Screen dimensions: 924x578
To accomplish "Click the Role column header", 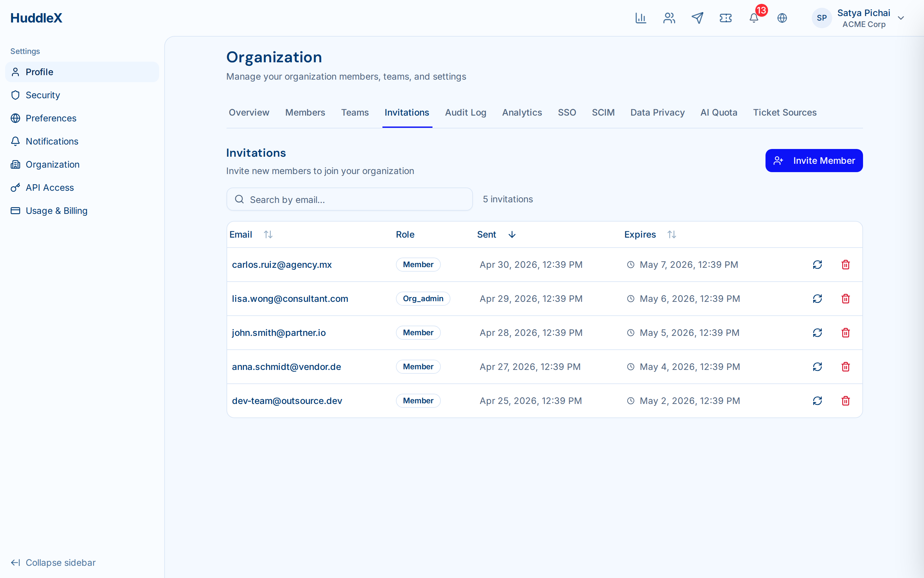I will [x=405, y=234].
